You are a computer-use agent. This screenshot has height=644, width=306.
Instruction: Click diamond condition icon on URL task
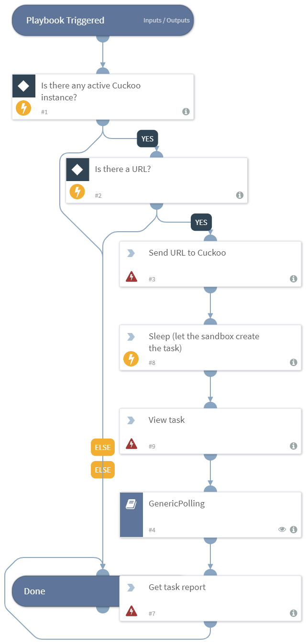(x=77, y=170)
